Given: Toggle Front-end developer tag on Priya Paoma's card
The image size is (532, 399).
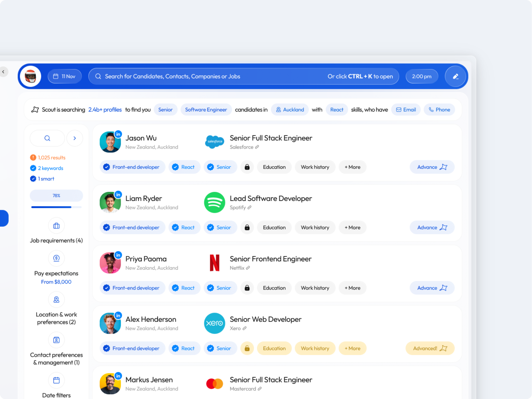Looking at the screenshot, I should click(x=132, y=288).
